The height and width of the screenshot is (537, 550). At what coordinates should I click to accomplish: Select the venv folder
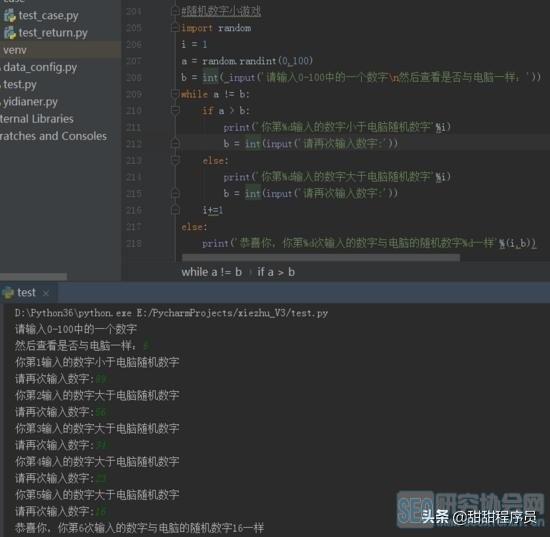point(15,50)
